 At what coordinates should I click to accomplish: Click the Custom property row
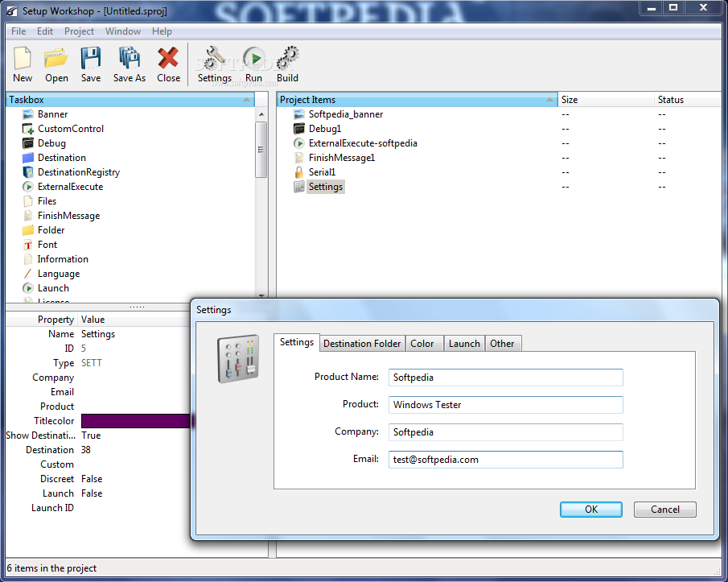click(98, 464)
